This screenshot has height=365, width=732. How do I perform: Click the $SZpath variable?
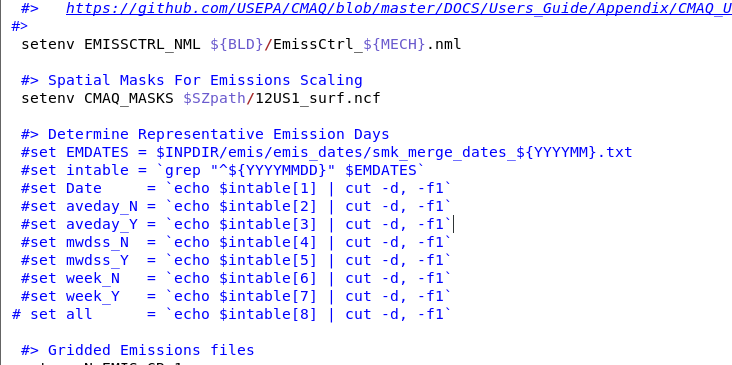pos(214,98)
